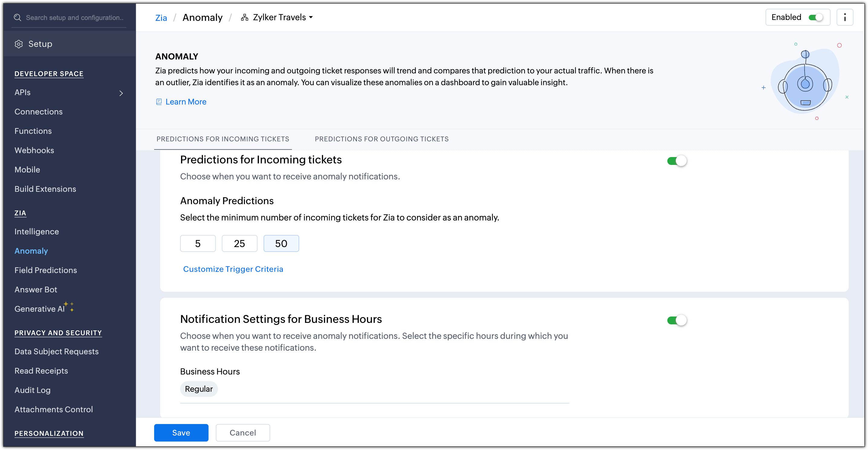
Task: Click the Setup gear icon
Action: tap(19, 44)
